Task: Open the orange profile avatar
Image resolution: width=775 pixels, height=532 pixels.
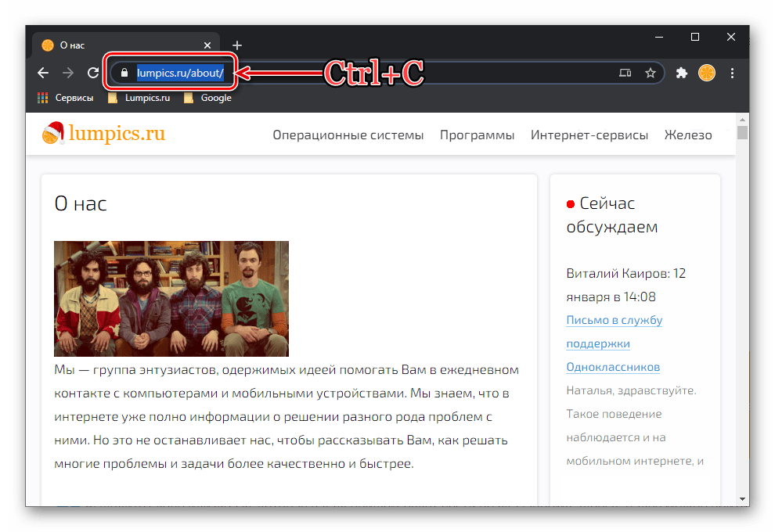Action: [707, 73]
